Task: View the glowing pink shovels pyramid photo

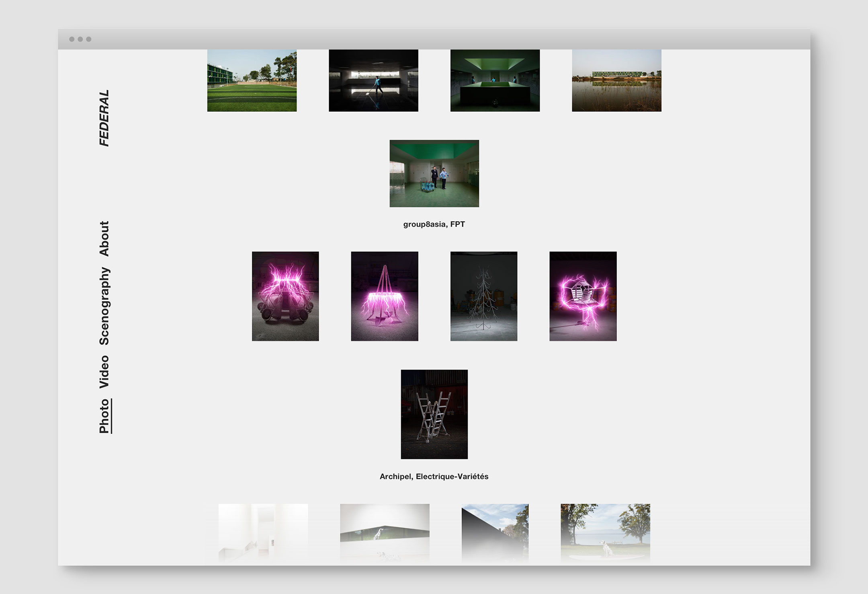Action: click(385, 296)
